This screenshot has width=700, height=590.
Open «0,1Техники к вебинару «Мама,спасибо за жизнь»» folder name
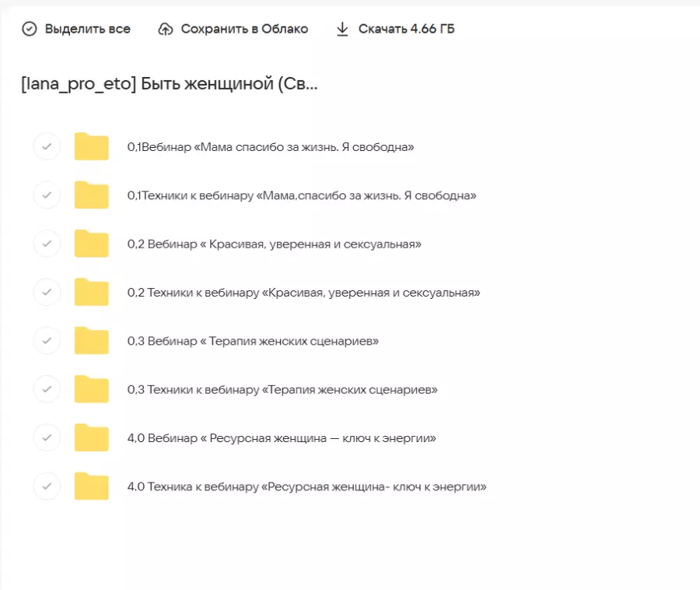pyautogui.click(x=302, y=195)
